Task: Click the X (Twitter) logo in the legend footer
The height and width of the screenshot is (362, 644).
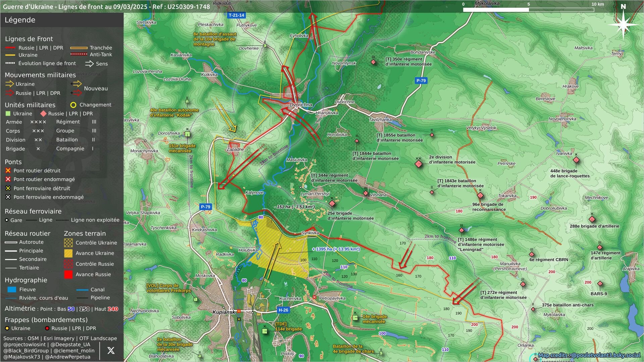Action: (x=111, y=351)
